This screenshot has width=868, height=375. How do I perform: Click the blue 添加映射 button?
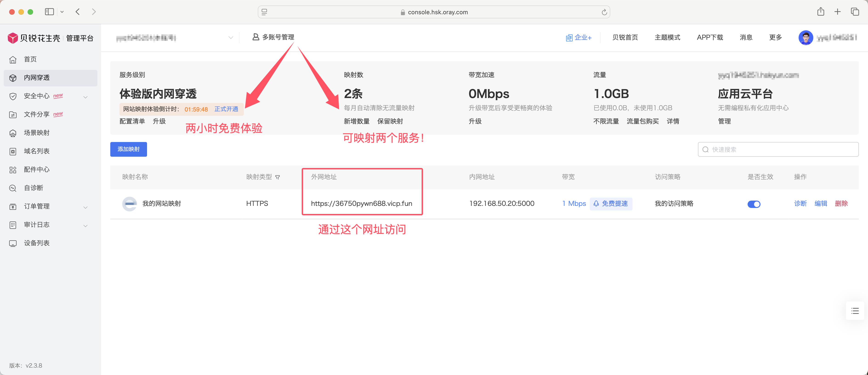coord(128,149)
